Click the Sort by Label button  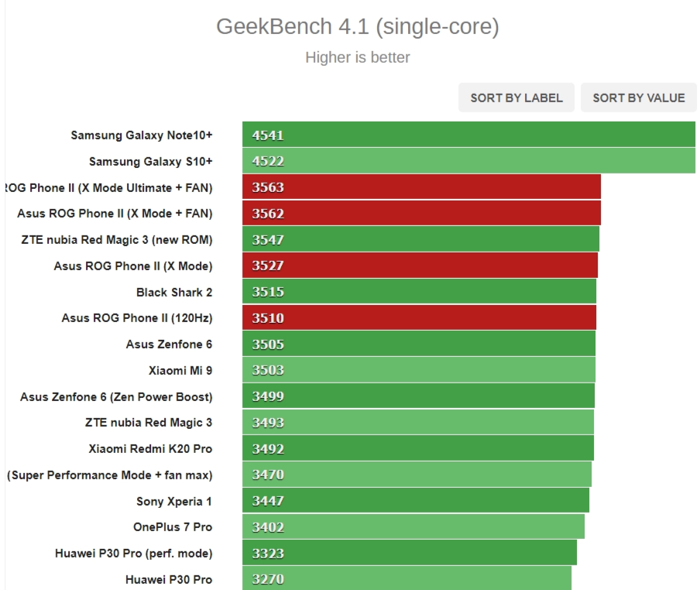click(x=516, y=98)
